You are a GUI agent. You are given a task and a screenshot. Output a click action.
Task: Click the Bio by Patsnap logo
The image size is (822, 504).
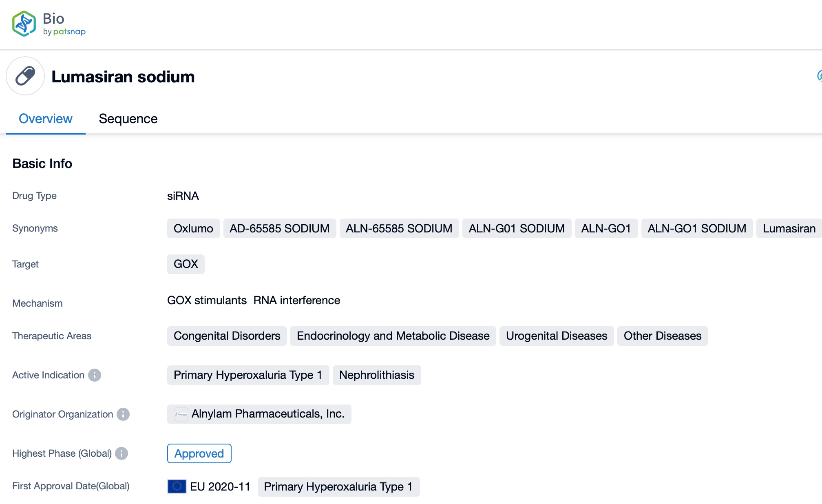(49, 24)
